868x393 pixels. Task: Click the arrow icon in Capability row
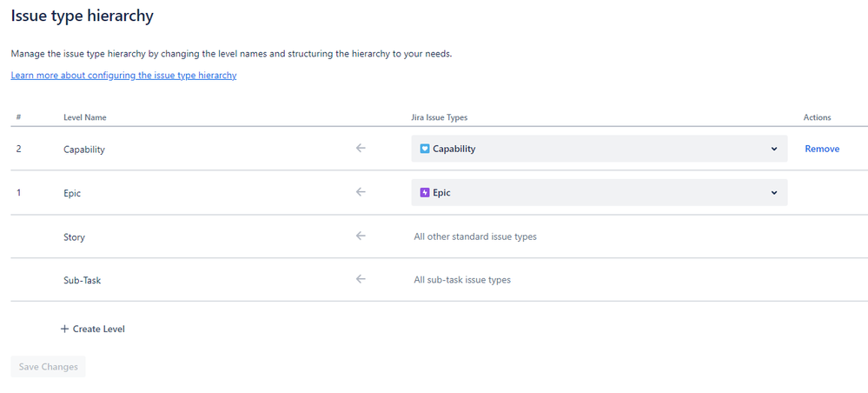pyautogui.click(x=361, y=149)
